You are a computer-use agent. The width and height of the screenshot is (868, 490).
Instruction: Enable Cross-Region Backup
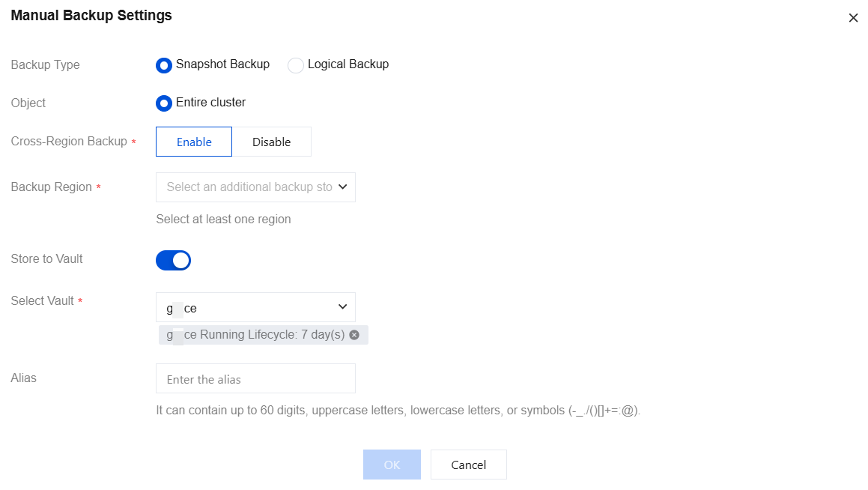click(194, 142)
